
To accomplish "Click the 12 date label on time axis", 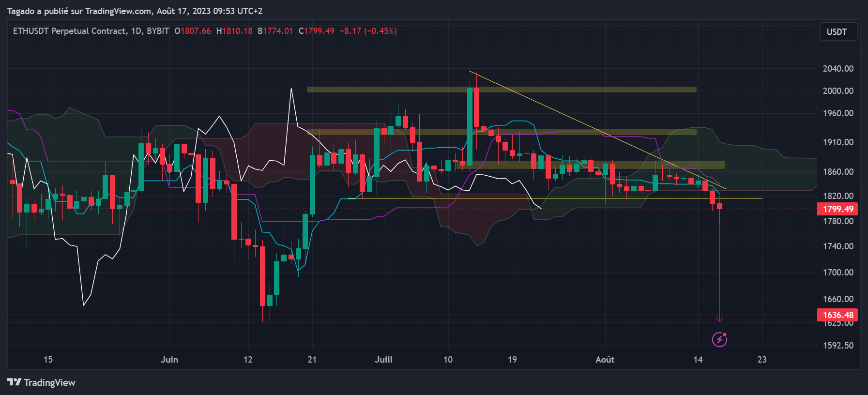I will click(248, 360).
